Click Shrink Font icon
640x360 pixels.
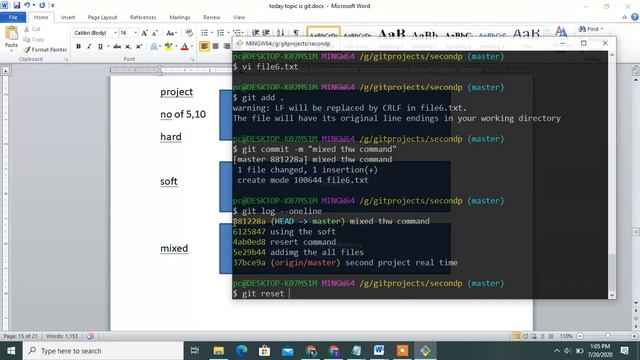click(x=155, y=33)
